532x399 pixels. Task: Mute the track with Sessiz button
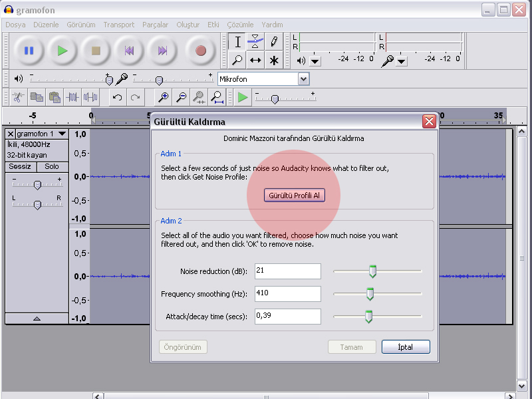[x=21, y=166]
